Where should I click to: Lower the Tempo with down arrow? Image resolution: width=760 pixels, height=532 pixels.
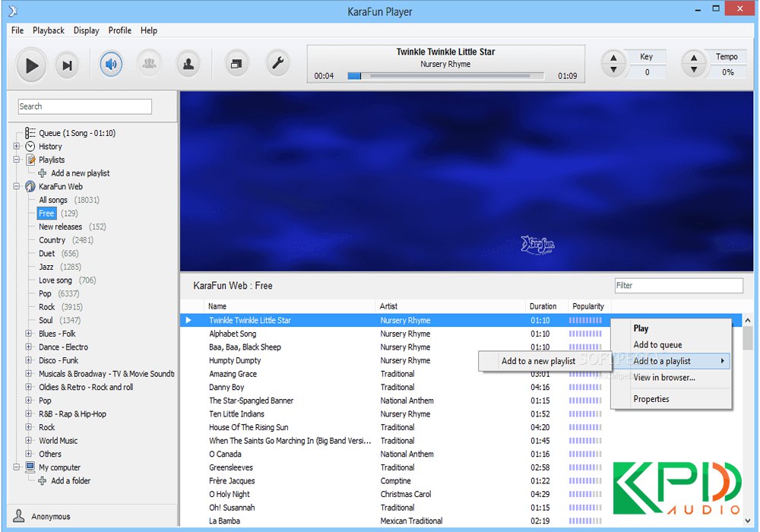pyautogui.click(x=693, y=71)
